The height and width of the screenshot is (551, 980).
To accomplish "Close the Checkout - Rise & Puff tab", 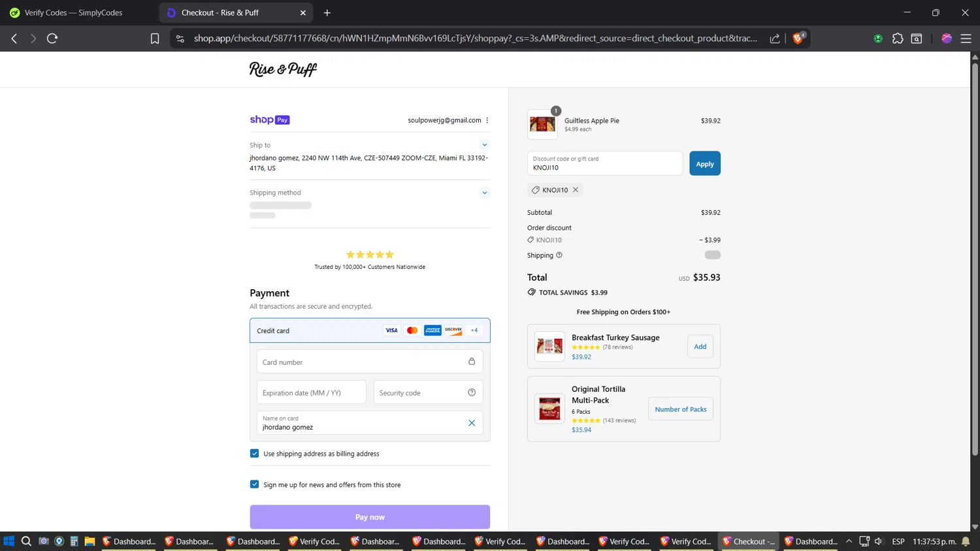I will pos(303,12).
